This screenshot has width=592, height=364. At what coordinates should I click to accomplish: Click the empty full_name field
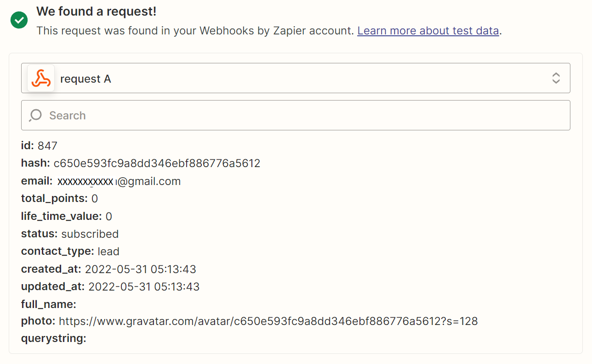pos(49,304)
